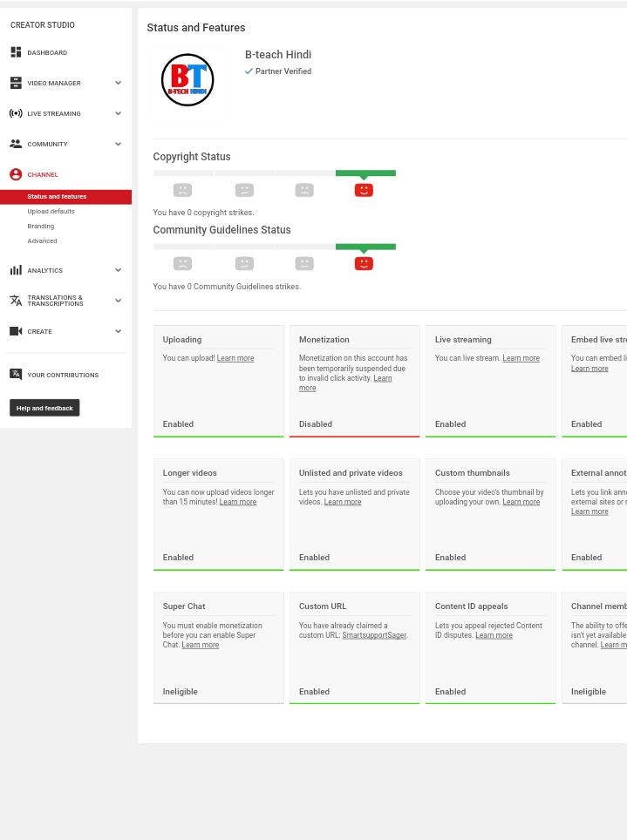Screen dimensions: 627x840
Task: Expand the Create menu chevron
Action: pyautogui.click(x=118, y=331)
